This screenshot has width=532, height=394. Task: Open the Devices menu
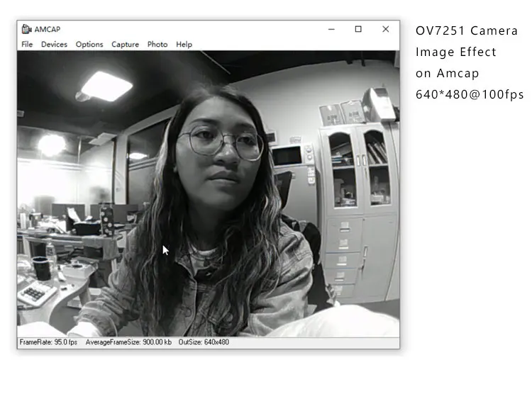(54, 44)
